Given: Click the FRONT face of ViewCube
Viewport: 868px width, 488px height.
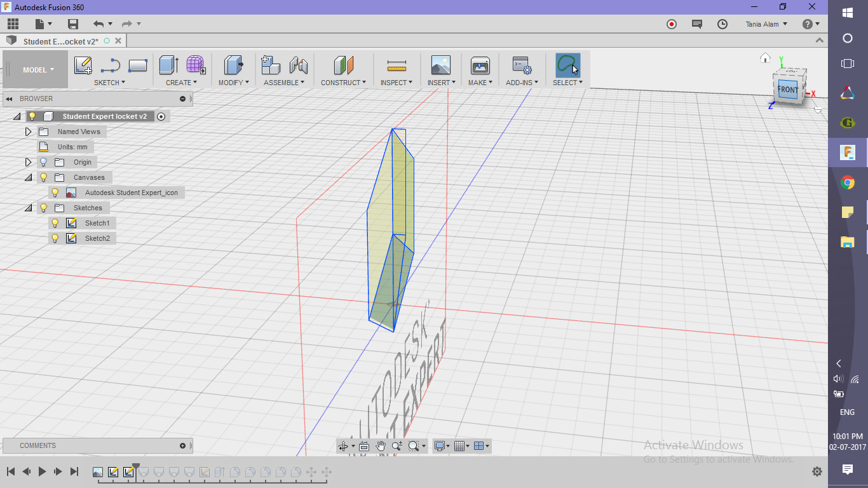Looking at the screenshot, I should pyautogui.click(x=788, y=90).
